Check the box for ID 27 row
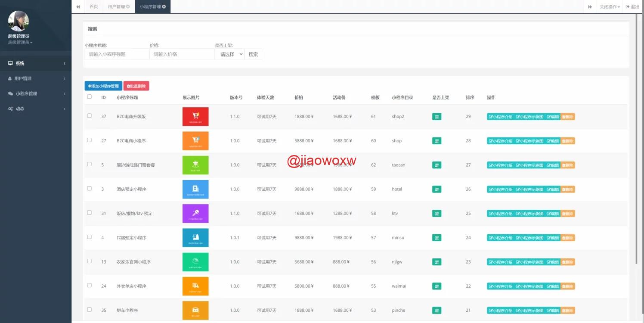The image size is (644, 323). tap(90, 140)
